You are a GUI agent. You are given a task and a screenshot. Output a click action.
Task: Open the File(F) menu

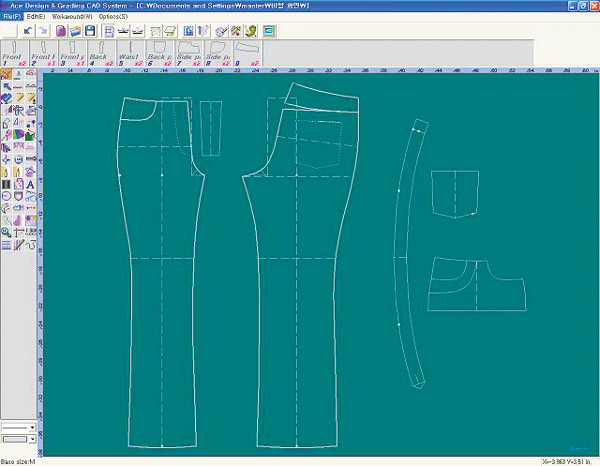(12, 17)
